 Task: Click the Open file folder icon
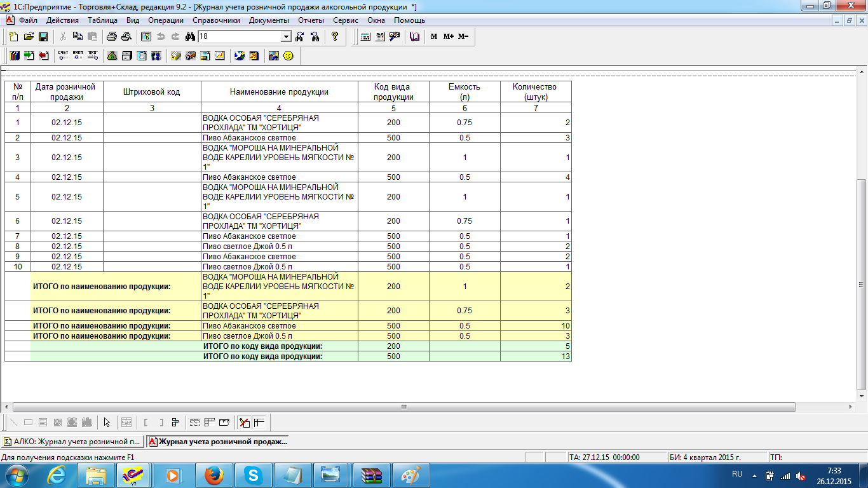click(x=29, y=37)
